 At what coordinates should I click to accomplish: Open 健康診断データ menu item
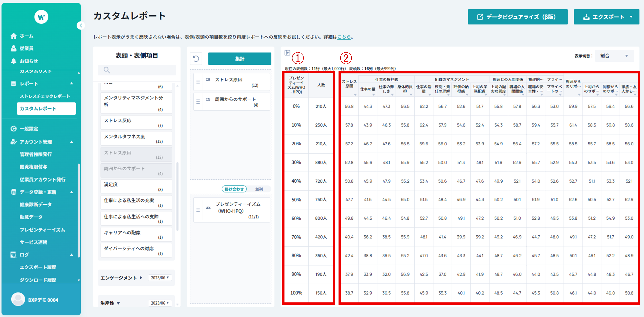36,204
